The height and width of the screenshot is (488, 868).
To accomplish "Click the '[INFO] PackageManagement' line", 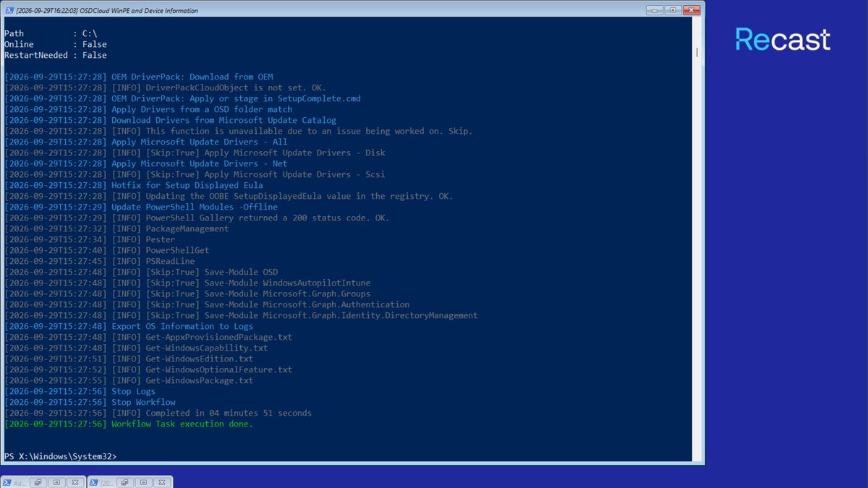I will click(x=116, y=228).
